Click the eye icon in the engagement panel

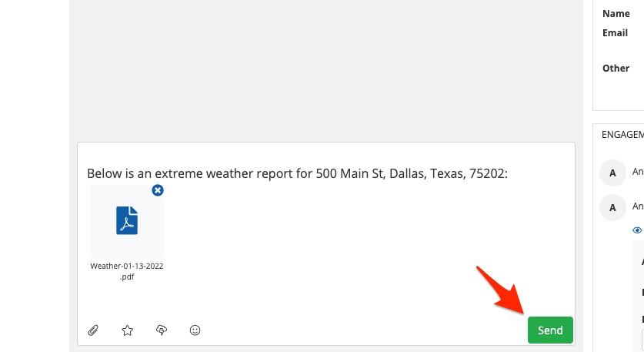point(637,230)
